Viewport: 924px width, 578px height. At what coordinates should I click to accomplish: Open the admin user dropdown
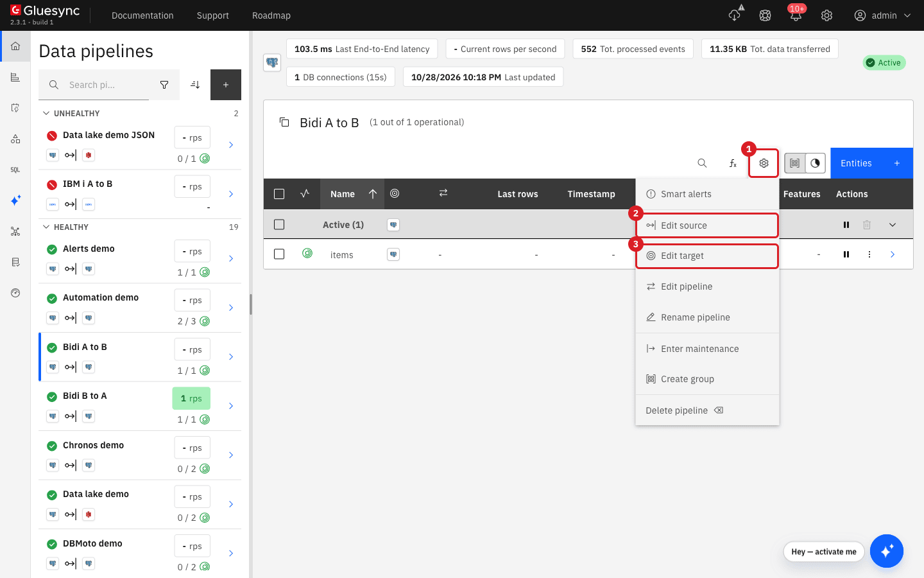pos(883,15)
